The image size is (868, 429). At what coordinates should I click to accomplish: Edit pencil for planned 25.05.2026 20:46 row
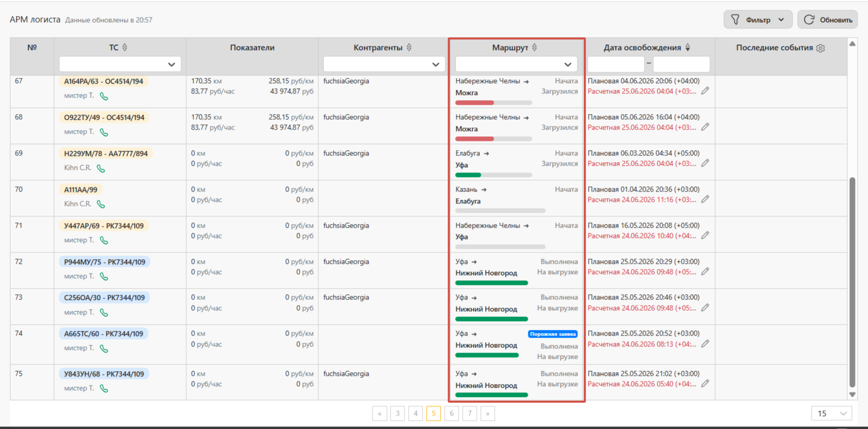(x=705, y=308)
